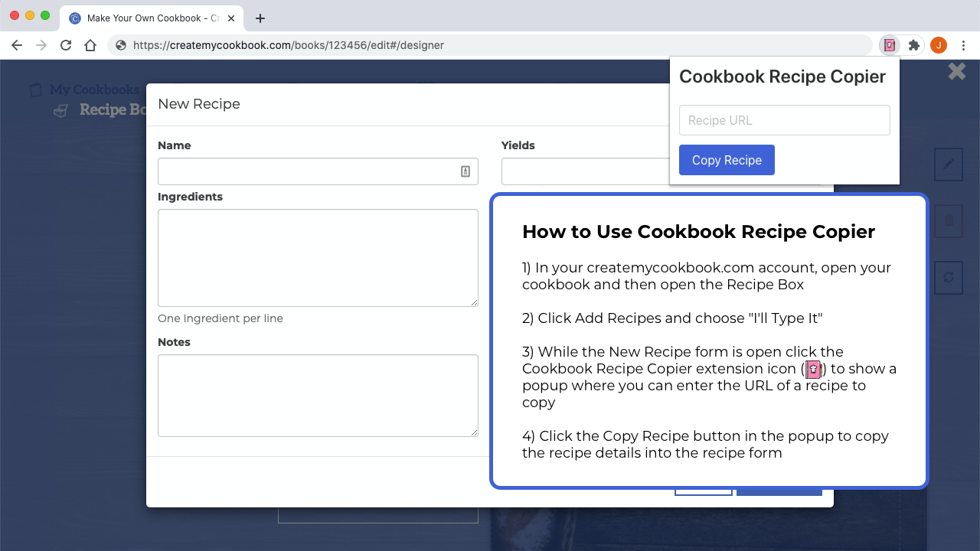Open the Chrome profile avatar J
Viewport: 980px width, 551px height.
(938, 44)
